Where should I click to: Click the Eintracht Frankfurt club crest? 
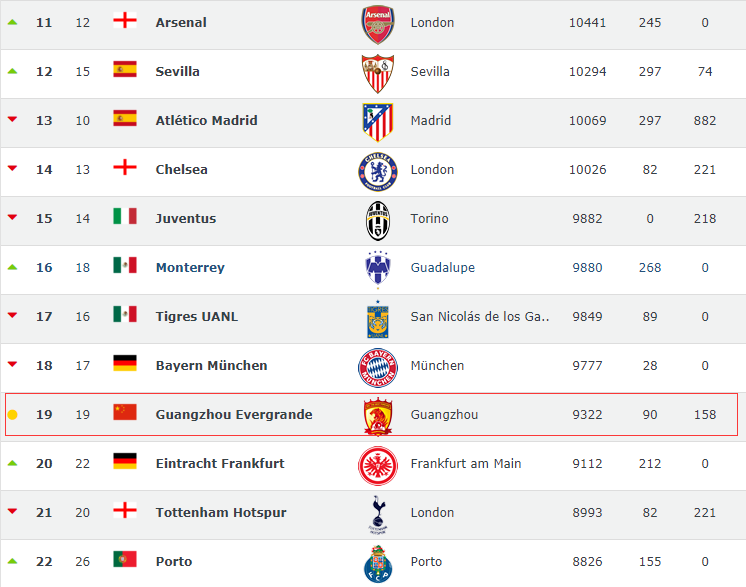378,466
